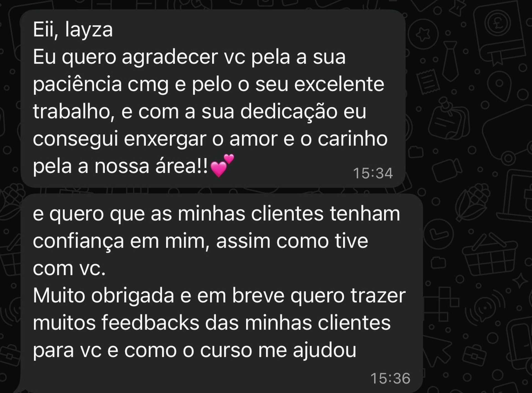Select the message starting 'e quero que as minhas'
Image resolution: width=532 pixels, height=393 pixels.
click(x=222, y=293)
